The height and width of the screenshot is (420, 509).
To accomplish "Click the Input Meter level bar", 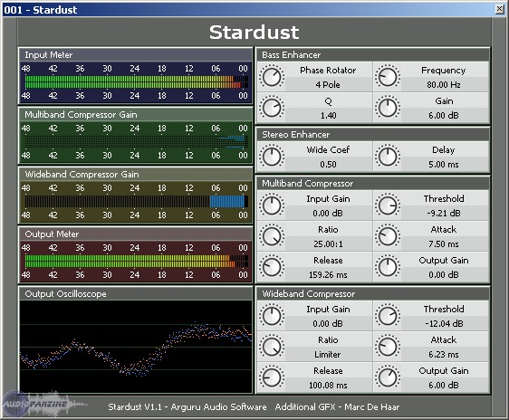I will click(x=137, y=81).
